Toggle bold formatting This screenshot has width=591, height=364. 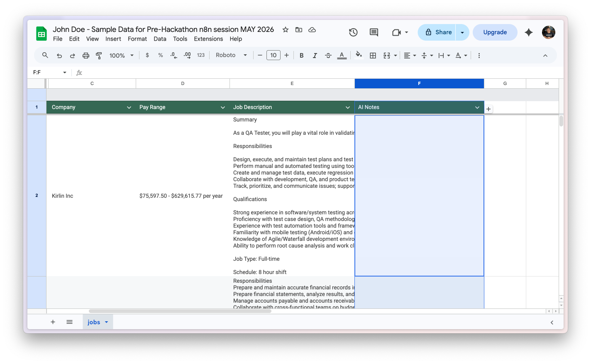click(302, 56)
